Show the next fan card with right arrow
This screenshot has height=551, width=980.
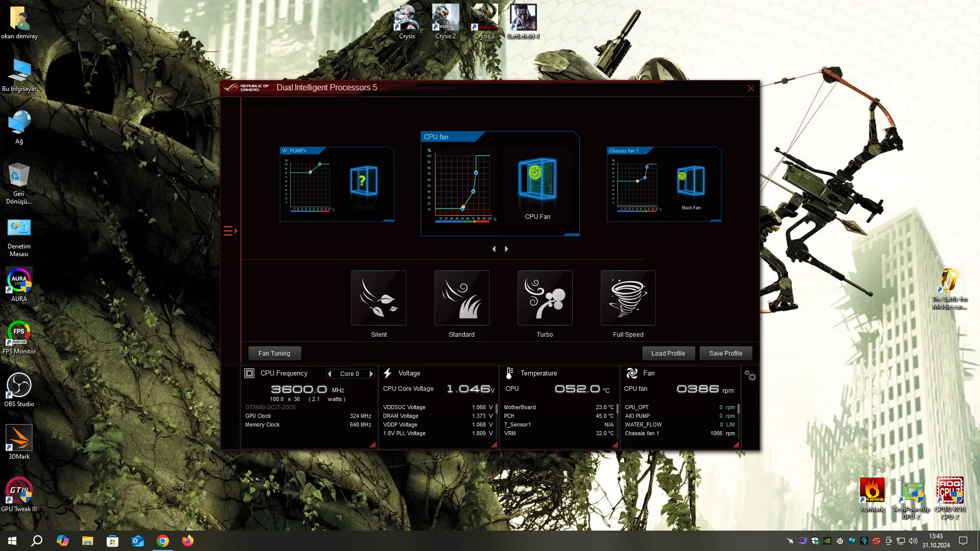pos(506,249)
